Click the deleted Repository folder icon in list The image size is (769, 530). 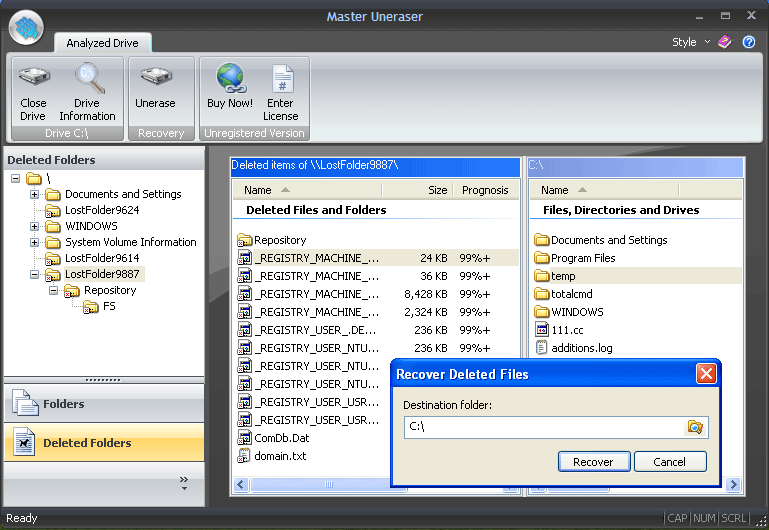[x=244, y=240]
